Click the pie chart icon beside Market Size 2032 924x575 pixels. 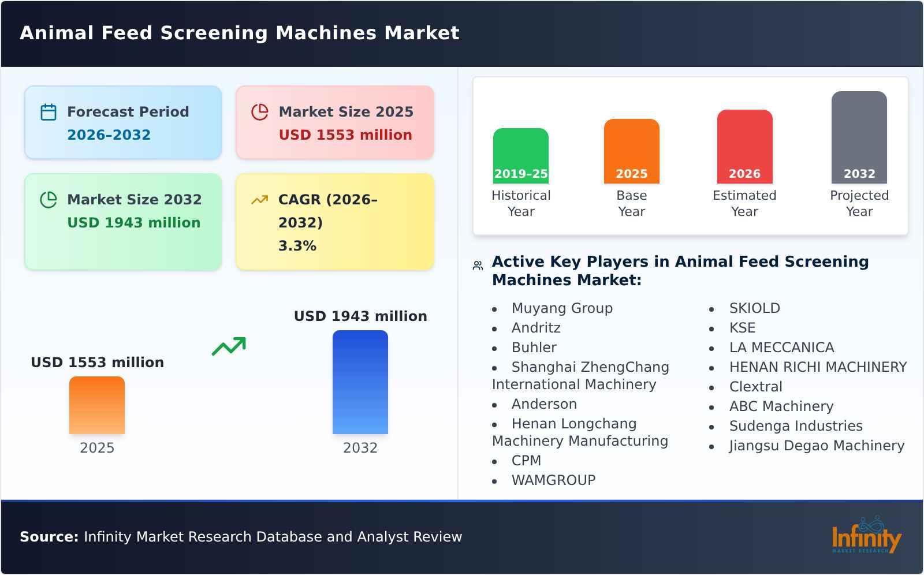coord(49,200)
